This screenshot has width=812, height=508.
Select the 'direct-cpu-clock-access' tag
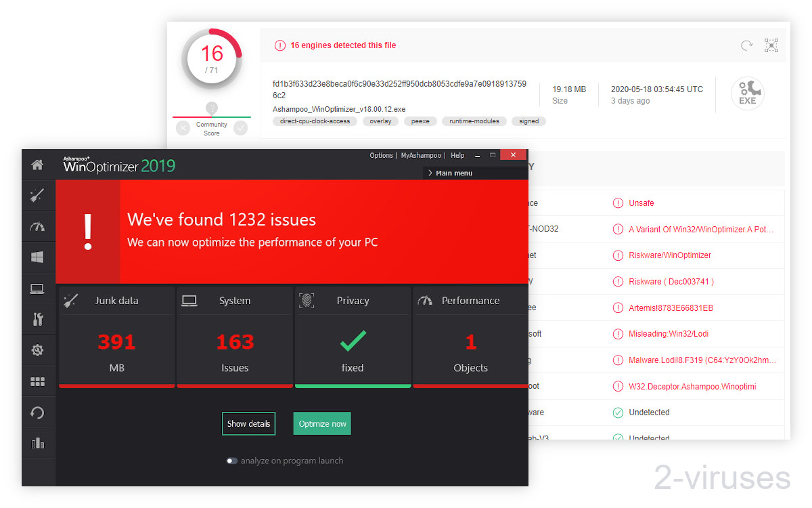click(x=315, y=121)
